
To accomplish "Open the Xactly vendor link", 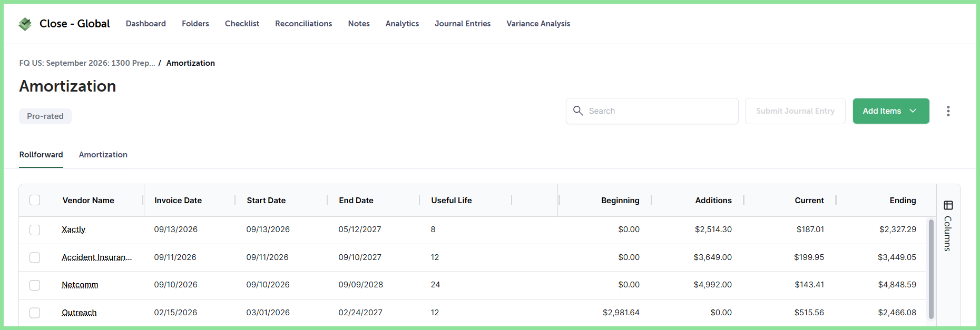I will click(x=73, y=229).
